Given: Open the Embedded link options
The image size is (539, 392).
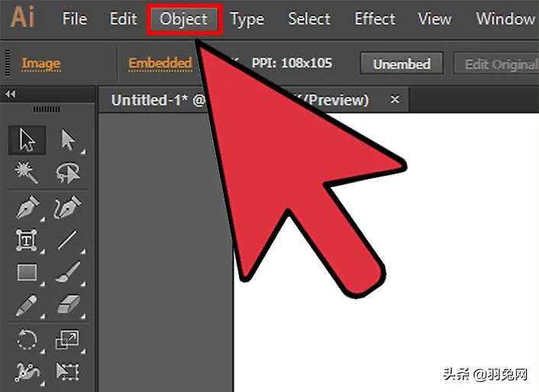Looking at the screenshot, I should 160,63.
